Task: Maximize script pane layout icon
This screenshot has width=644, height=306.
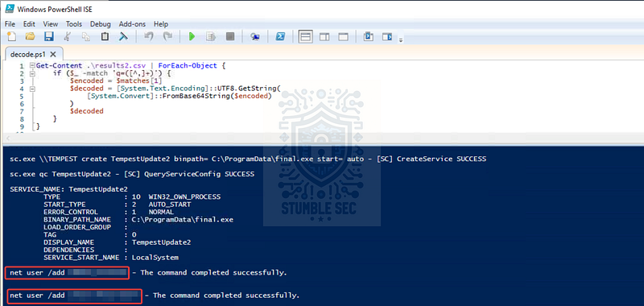Action: [x=344, y=37]
